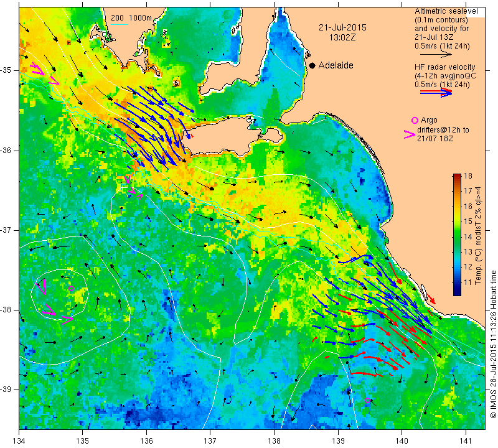Image resolution: width=498 pixels, height=448 pixels.
Task: Click the 136 longitude axis label
Action: tap(147, 441)
